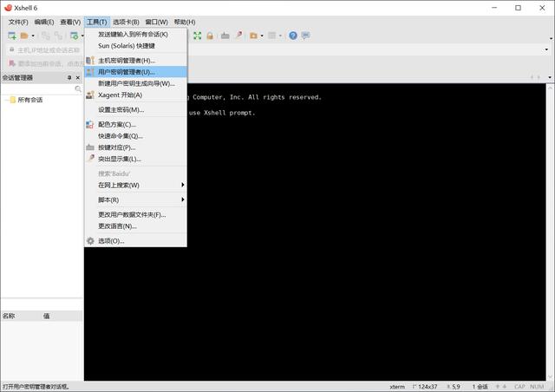Click the 124x37 terminal size indicator

pyautogui.click(x=425, y=387)
